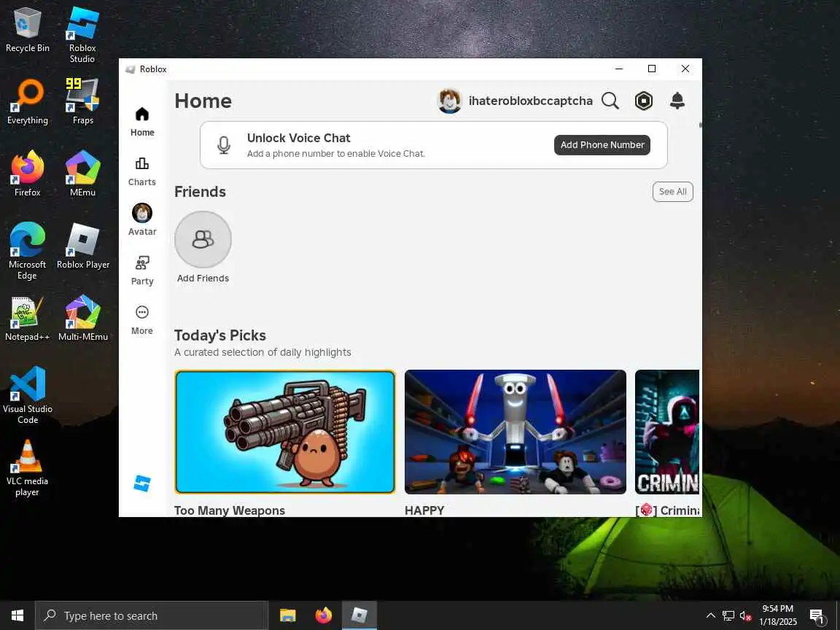Viewport: 840px width, 630px height.
Task: Open Party in the Roblox sidebar
Action: tap(142, 271)
